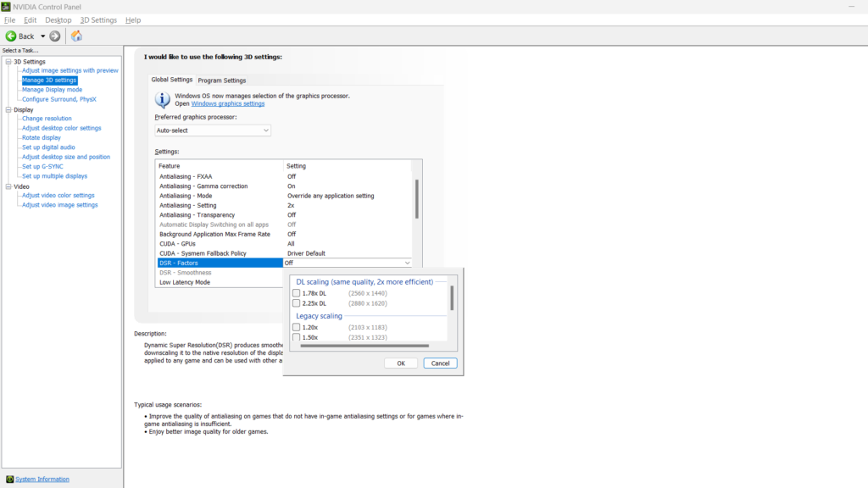Collapse the Display section in the tree
868x488 pixels.
coord(10,108)
